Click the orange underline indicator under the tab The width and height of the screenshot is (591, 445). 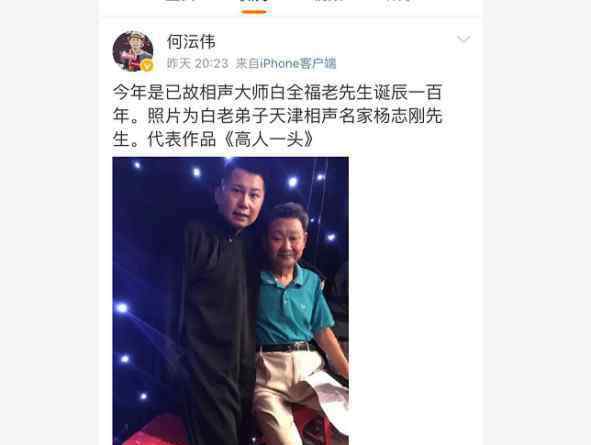point(254,12)
